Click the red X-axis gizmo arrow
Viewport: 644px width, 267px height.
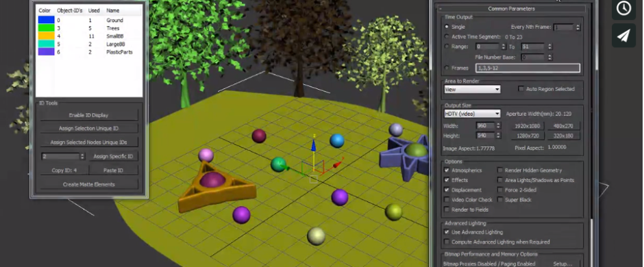pyautogui.click(x=338, y=164)
